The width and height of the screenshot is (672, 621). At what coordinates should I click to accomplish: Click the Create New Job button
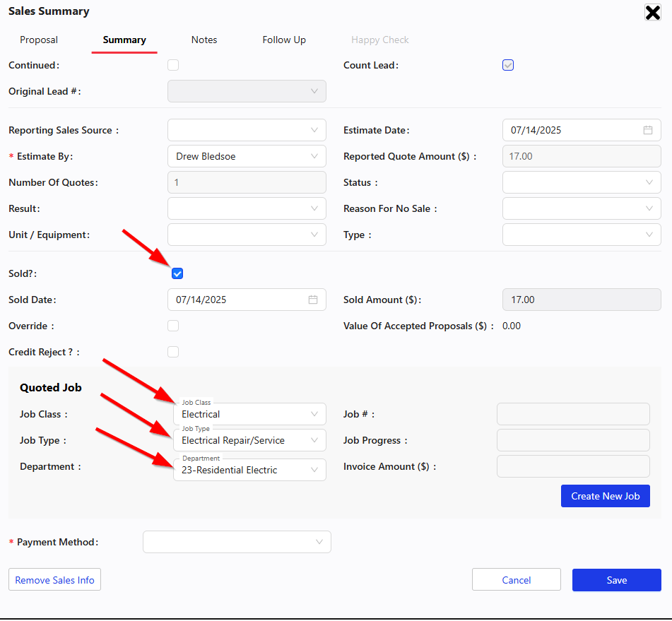coord(605,496)
